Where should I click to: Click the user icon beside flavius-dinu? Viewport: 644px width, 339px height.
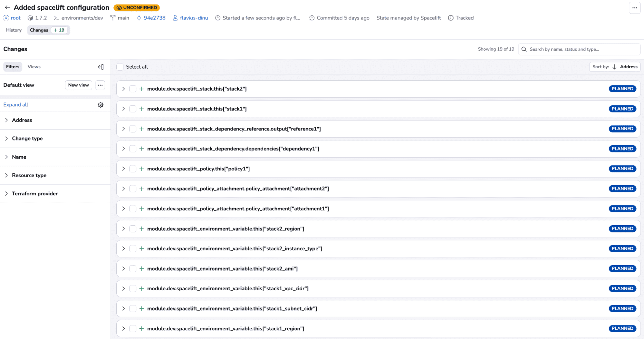pyautogui.click(x=175, y=18)
